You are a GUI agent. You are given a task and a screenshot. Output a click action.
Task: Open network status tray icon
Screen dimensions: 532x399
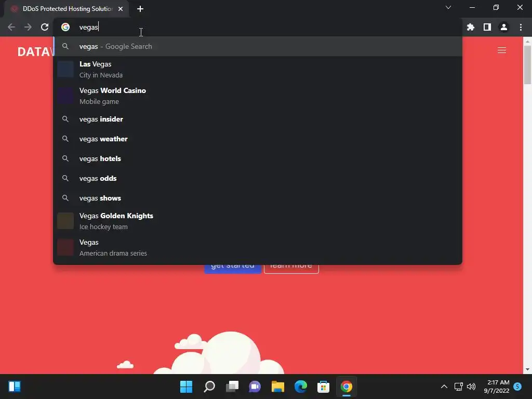click(x=458, y=387)
